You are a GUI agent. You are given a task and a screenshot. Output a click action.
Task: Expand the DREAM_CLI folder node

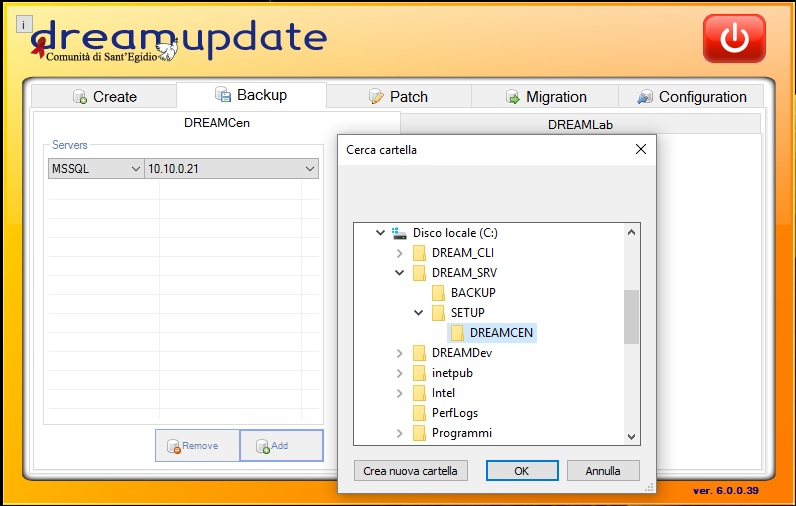pyautogui.click(x=400, y=253)
